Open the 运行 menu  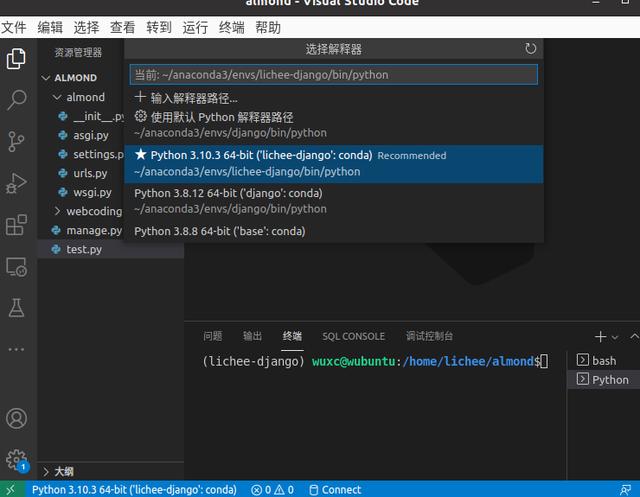pyautogui.click(x=195, y=28)
